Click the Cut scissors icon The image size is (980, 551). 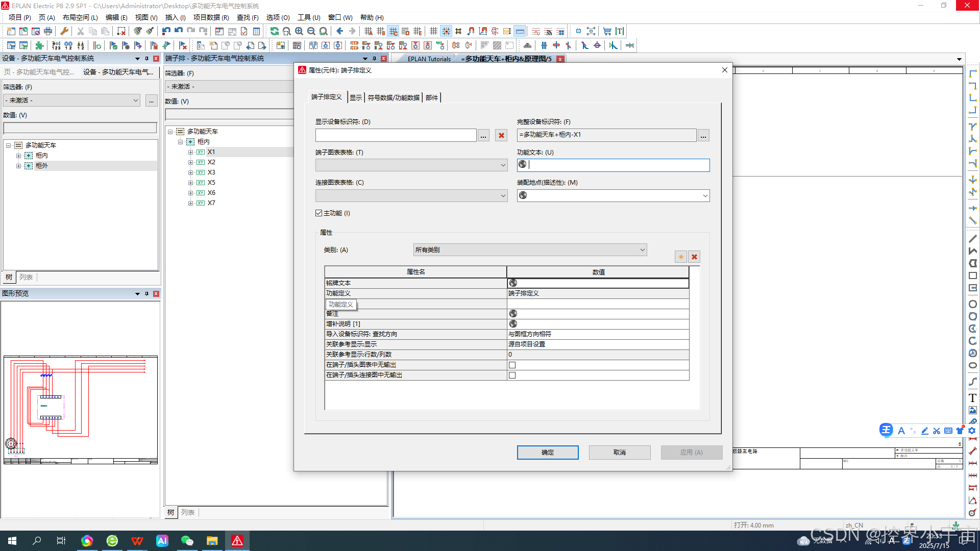(x=81, y=32)
